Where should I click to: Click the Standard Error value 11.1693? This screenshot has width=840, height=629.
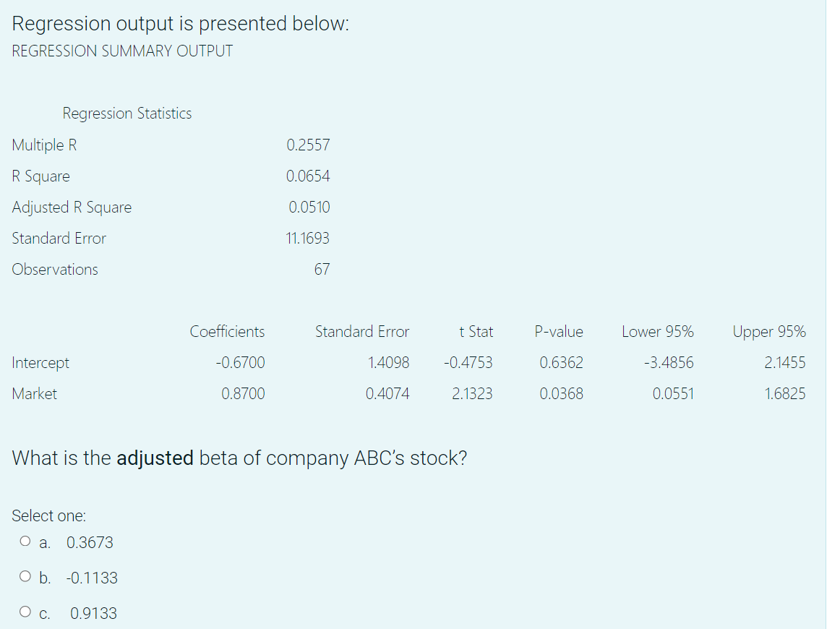[x=309, y=238]
